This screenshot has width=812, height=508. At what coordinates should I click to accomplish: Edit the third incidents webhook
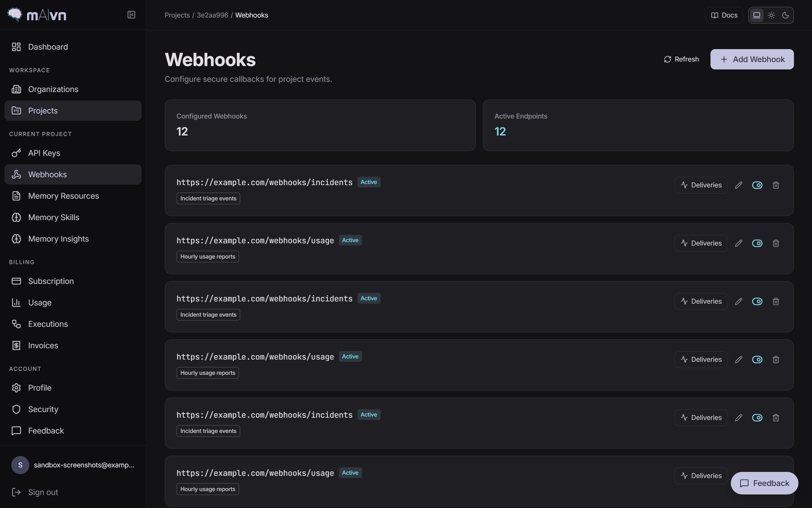pos(738,418)
